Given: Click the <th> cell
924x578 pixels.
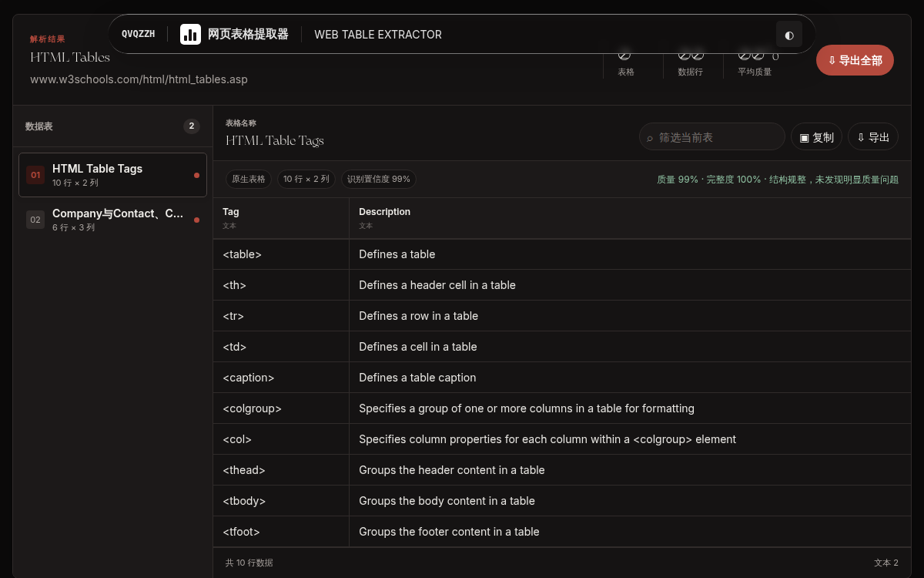Looking at the screenshot, I should [281, 285].
